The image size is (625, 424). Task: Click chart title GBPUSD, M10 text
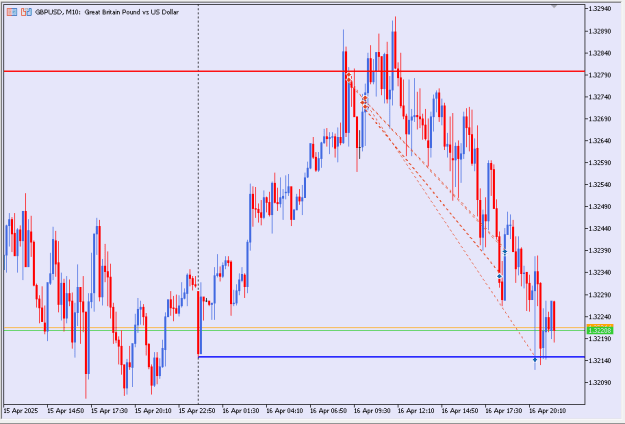coord(107,12)
